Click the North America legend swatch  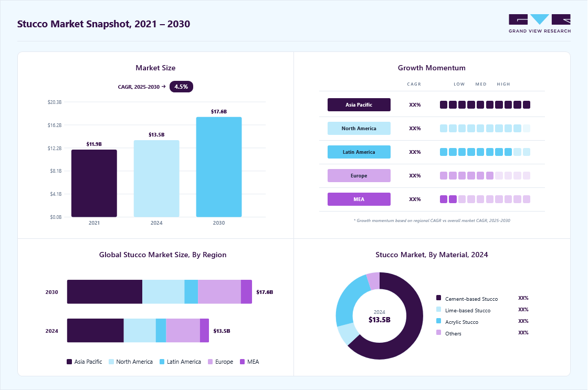[x=111, y=362]
